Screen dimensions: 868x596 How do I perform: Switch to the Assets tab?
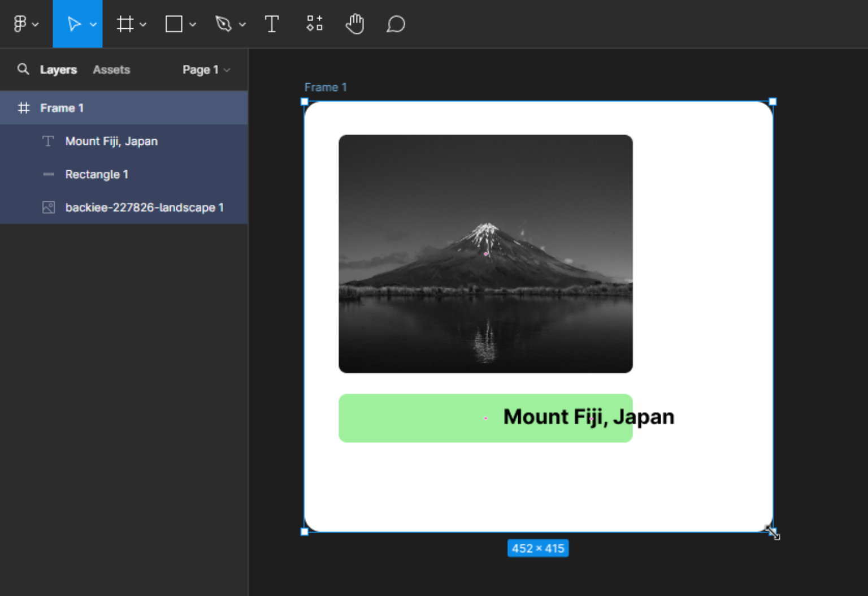pos(111,70)
